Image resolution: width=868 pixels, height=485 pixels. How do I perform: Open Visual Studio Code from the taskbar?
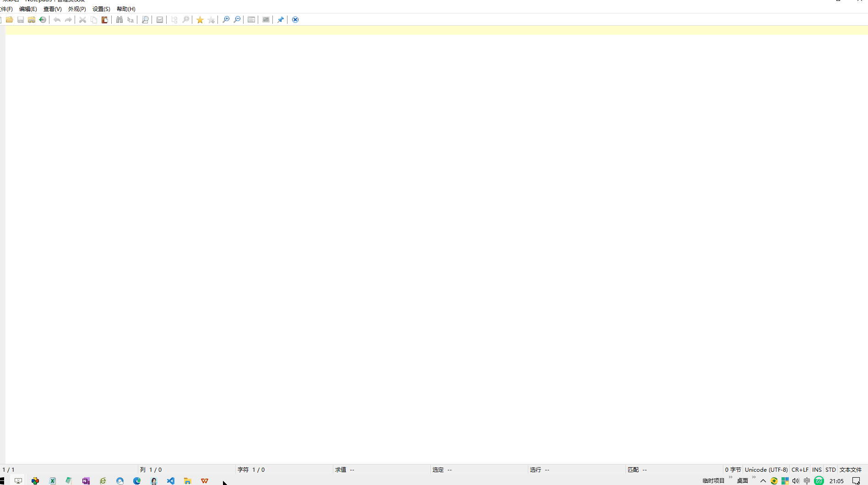click(x=171, y=481)
